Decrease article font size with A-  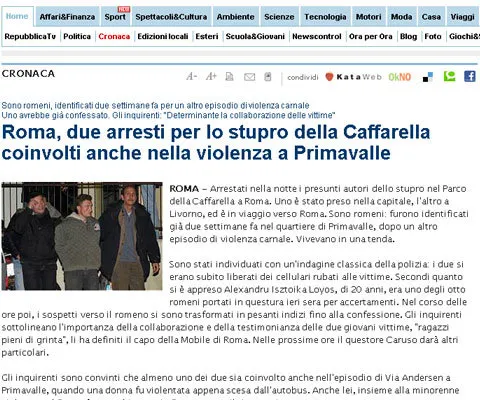(x=192, y=77)
